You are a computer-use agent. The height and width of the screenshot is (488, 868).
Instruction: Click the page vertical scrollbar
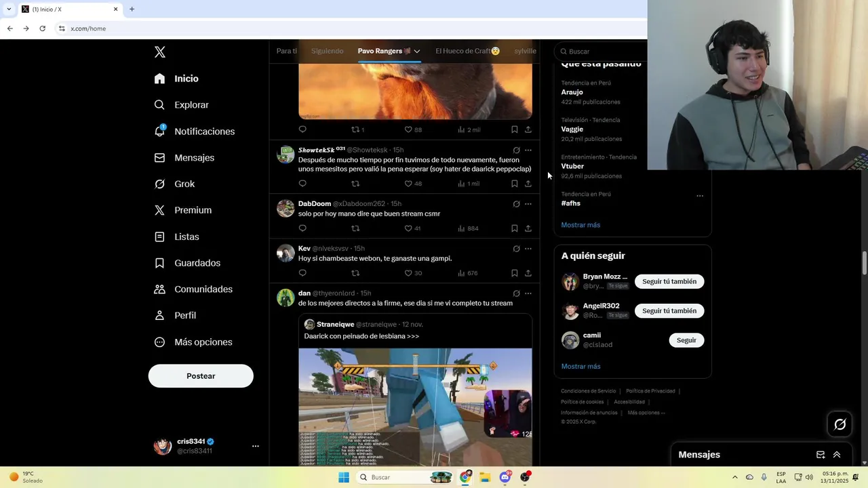coord(865,262)
